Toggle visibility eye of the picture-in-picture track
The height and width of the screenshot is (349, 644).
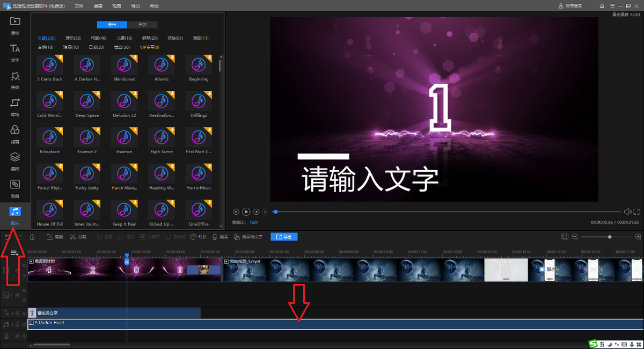pos(24,290)
